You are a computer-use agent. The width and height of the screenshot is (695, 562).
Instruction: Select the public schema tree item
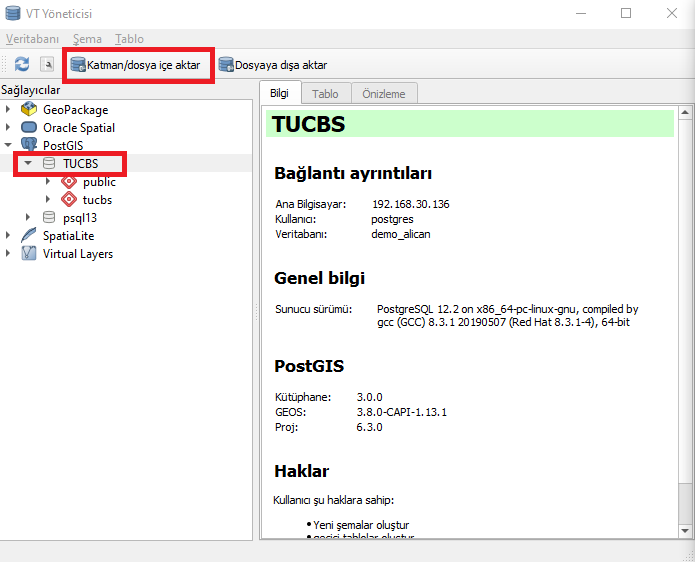point(99,182)
